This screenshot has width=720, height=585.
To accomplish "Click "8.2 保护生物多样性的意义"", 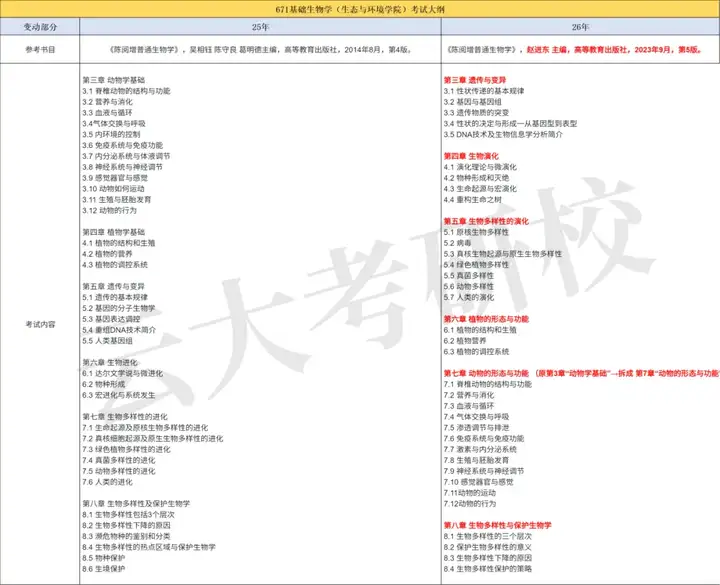I will point(488,547).
